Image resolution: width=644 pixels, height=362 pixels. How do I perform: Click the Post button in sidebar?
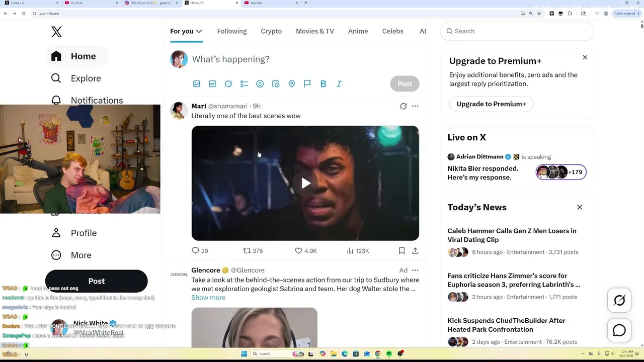[x=97, y=281]
